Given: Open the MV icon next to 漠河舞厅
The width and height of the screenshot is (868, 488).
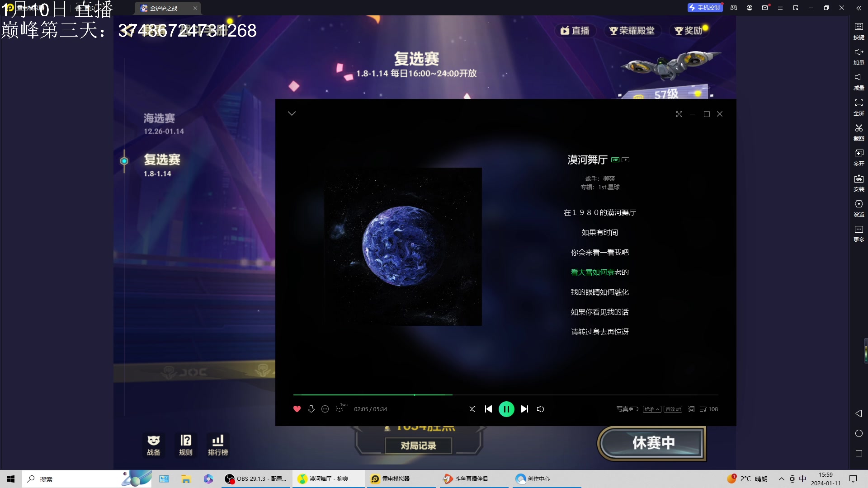Looking at the screenshot, I should pyautogui.click(x=626, y=160).
